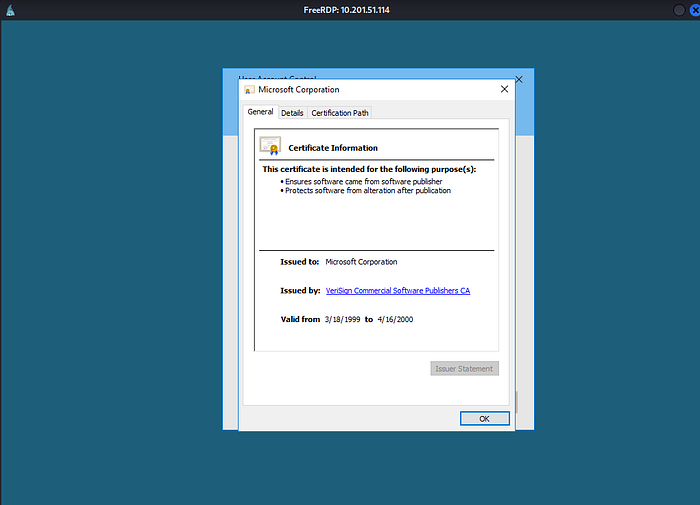This screenshot has height=505, width=700.
Task: Open the VeriSign Commercial Software Publishers CA link
Action: click(x=398, y=291)
